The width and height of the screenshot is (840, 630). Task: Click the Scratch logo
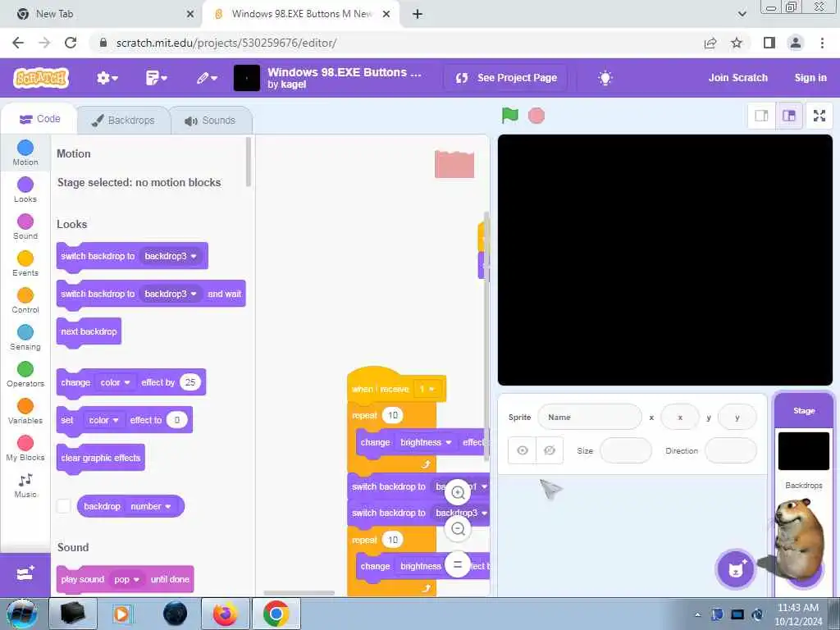tap(41, 78)
